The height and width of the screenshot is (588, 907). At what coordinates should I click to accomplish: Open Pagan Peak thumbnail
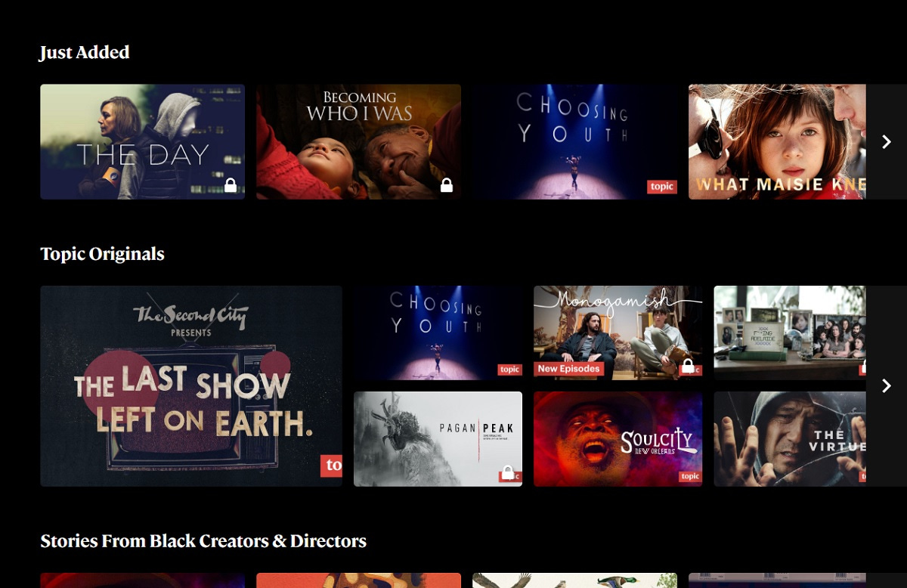[438, 439]
